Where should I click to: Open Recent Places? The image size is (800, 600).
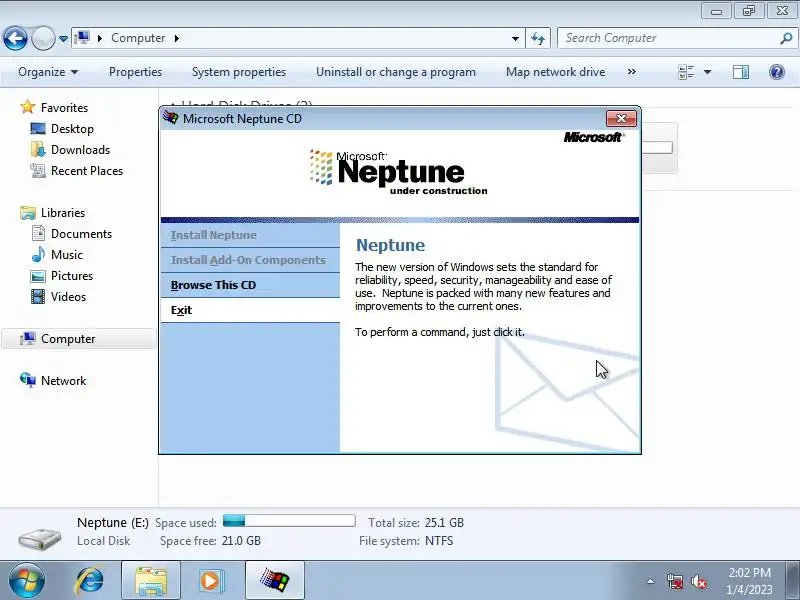click(x=87, y=170)
